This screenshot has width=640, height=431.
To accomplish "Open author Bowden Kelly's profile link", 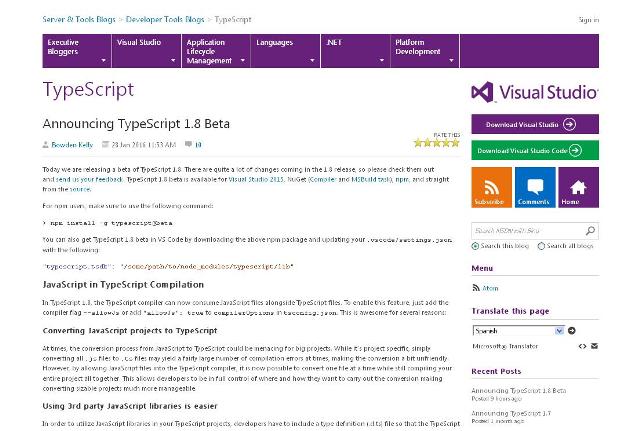I will pos(72,144).
